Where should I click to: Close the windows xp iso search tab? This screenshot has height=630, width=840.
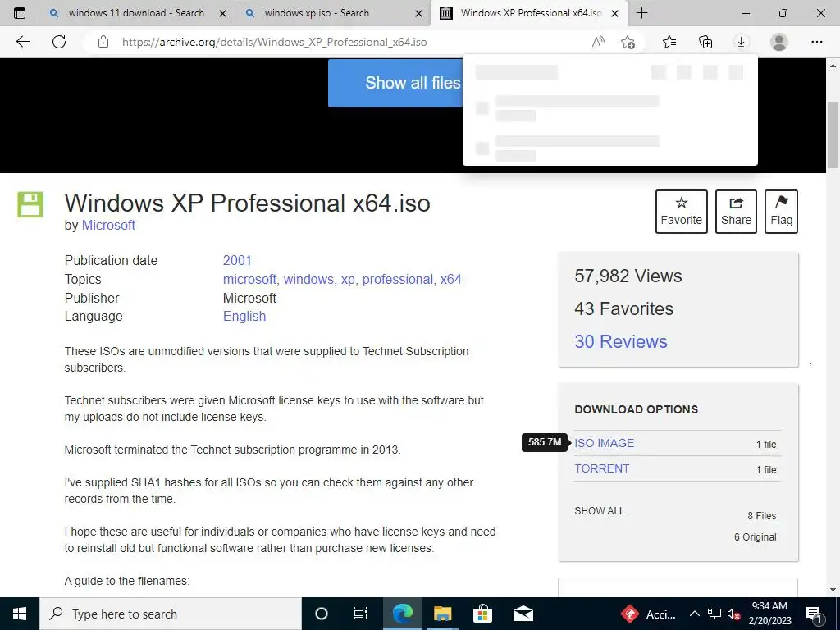point(419,14)
